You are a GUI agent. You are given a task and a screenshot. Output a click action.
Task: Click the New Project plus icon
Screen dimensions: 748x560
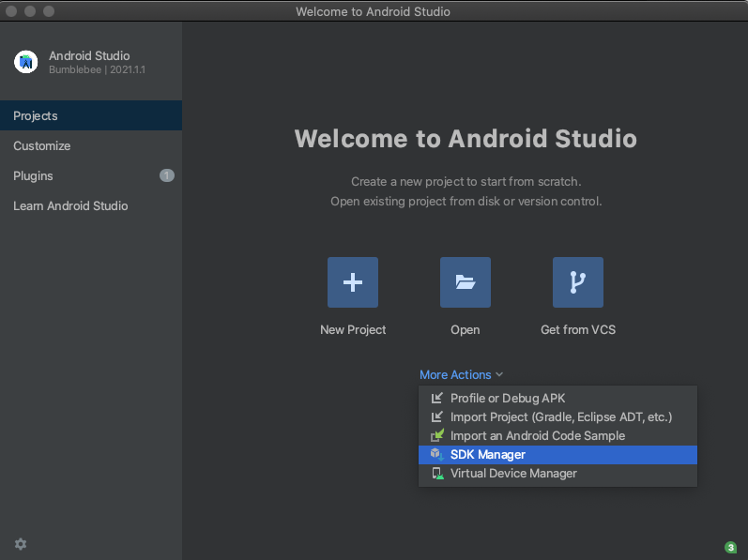[x=353, y=282]
